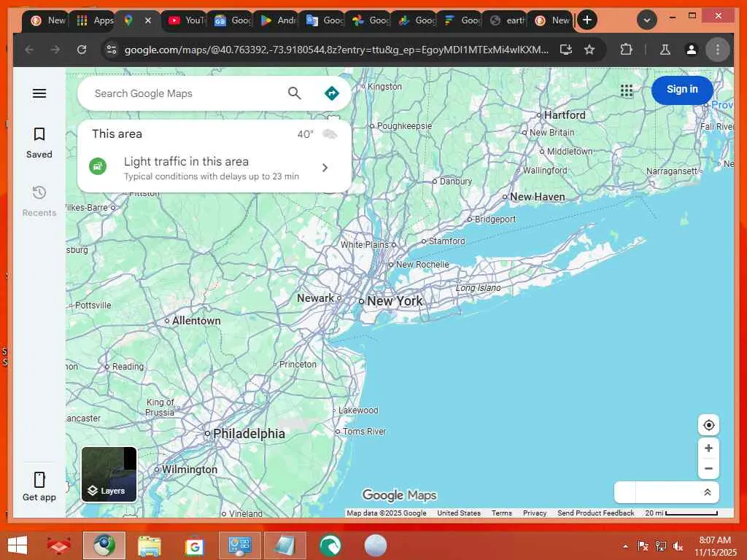Open the Privacy link
The image size is (747, 560).
535,513
